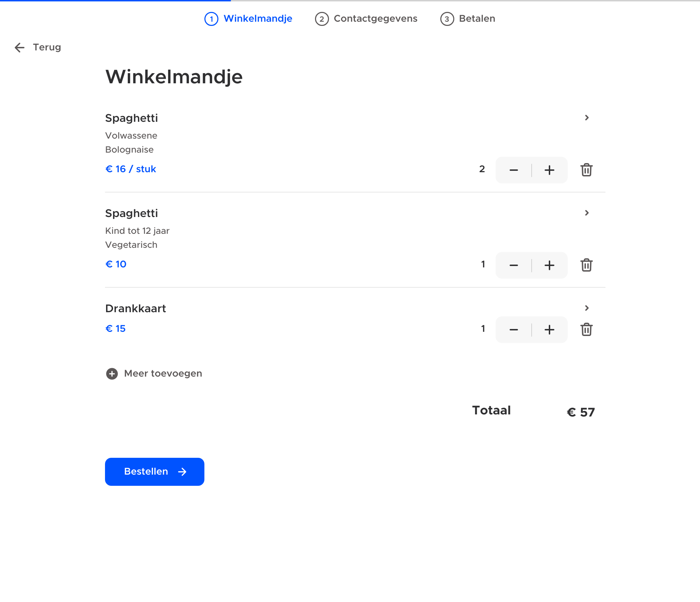The image size is (700, 602).
Task: Trash the Drankkaart item
Action: click(586, 330)
